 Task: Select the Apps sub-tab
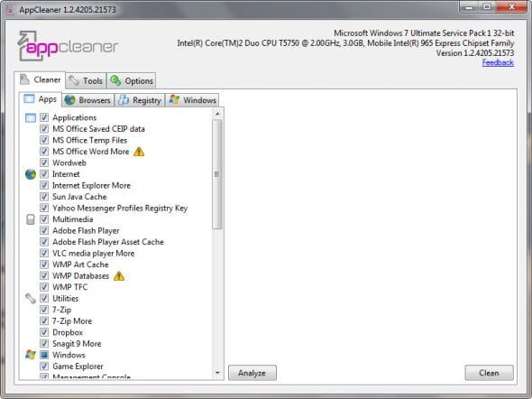[41, 99]
